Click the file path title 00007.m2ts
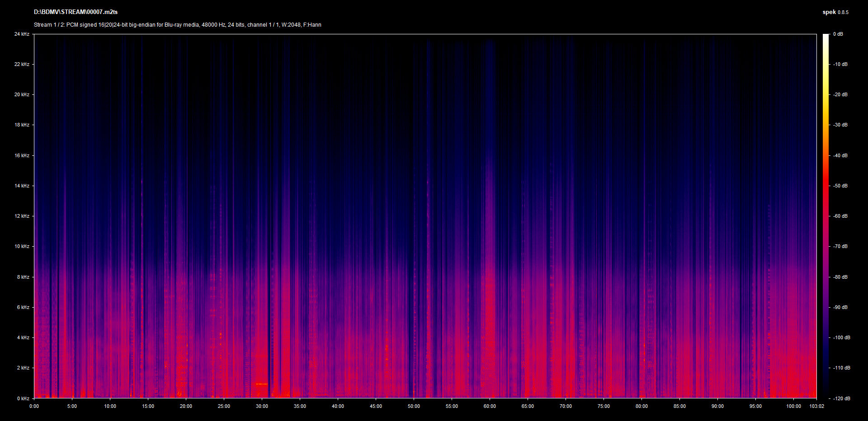The width and height of the screenshot is (868, 421). tap(75, 12)
